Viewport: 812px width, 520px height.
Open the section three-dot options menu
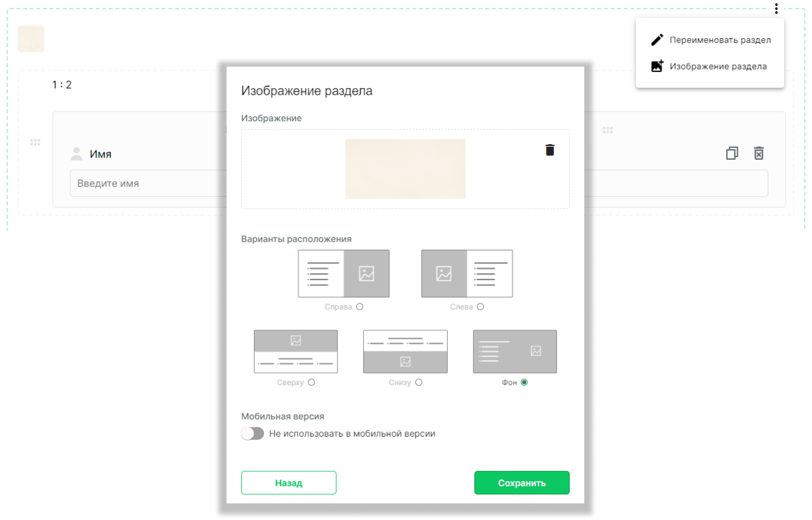(776, 8)
